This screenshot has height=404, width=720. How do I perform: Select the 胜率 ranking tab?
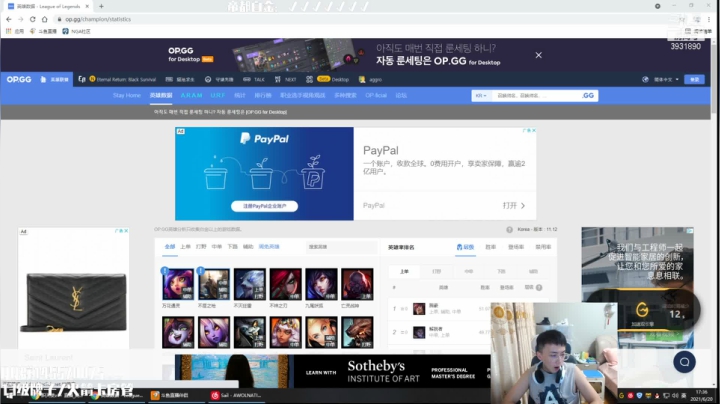pyautogui.click(x=490, y=247)
